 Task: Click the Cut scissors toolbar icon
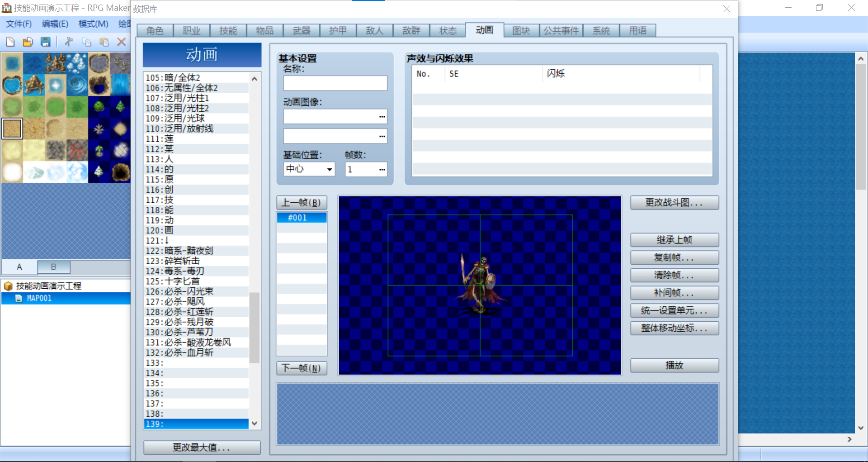point(69,42)
